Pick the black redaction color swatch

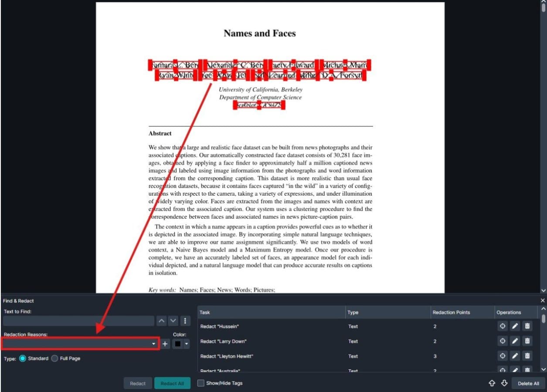click(179, 344)
